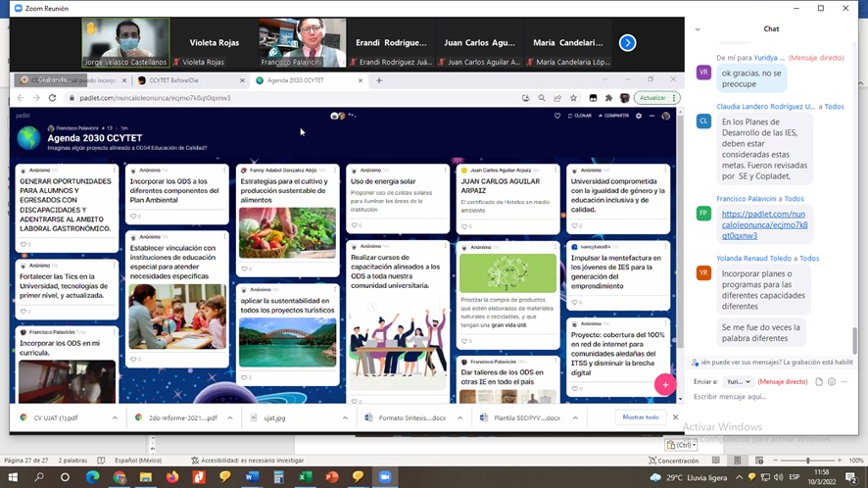Image resolution: width=868 pixels, height=488 pixels.
Task: Click the browser zoom magnifier icon
Action: coord(542,98)
